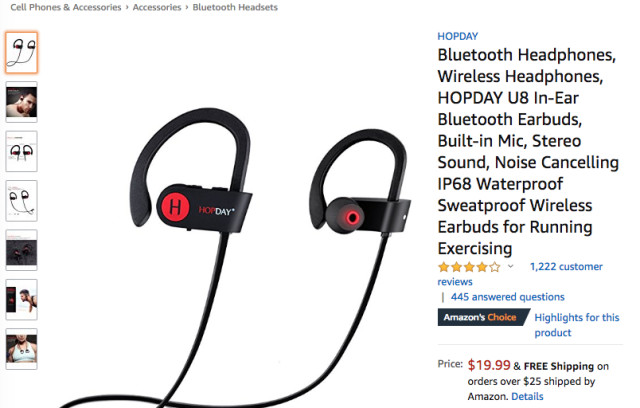Select third thumbnail showing two earbuds diagram
The image size is (640, 408).
pyautogui.click(x=22, y=151)
